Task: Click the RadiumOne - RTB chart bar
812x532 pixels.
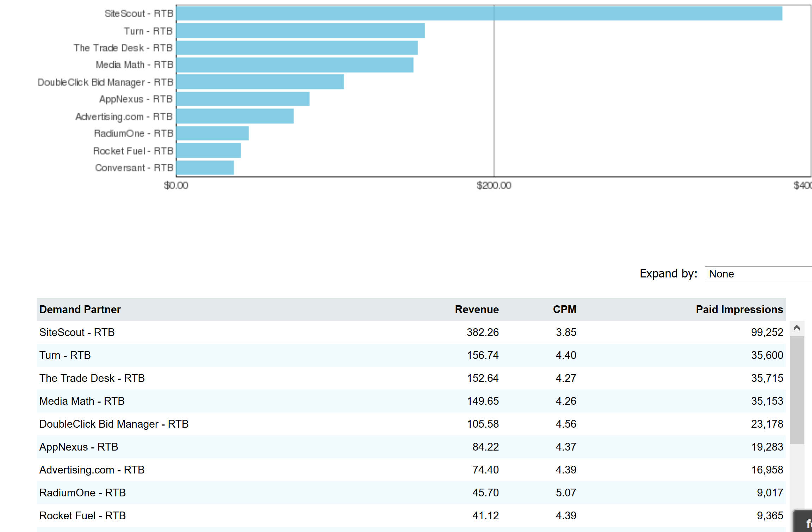Action: [212, 133]
